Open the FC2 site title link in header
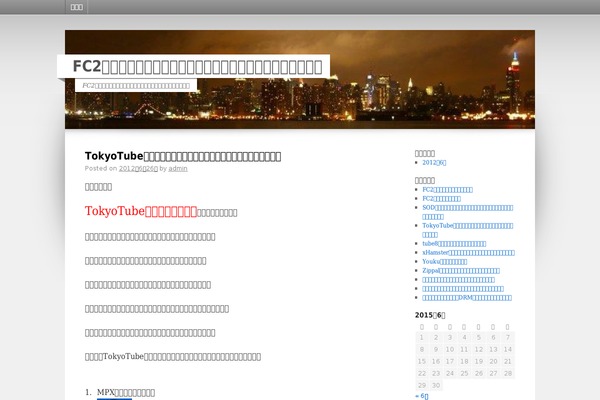Viewport: 600px width, 400px height. click(x=197, y=66)
